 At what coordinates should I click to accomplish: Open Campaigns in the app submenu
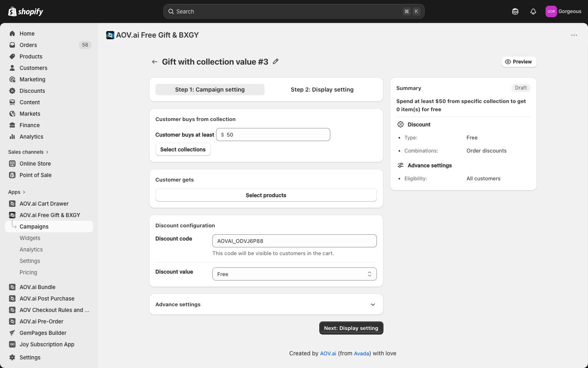point(49,227)
